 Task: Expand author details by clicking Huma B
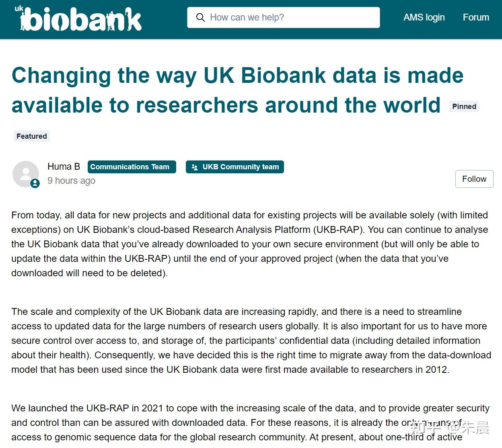pyautogui.click(x=64, y=166)
